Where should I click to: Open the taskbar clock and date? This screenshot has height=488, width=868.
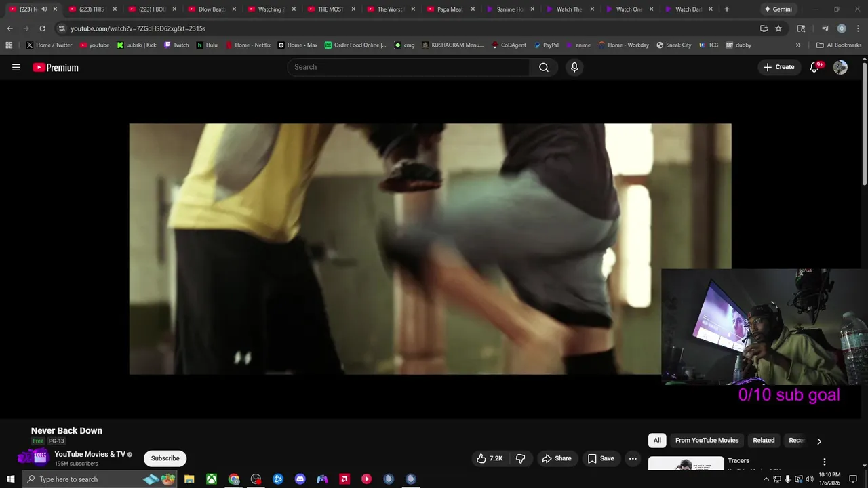coord(831,479)
